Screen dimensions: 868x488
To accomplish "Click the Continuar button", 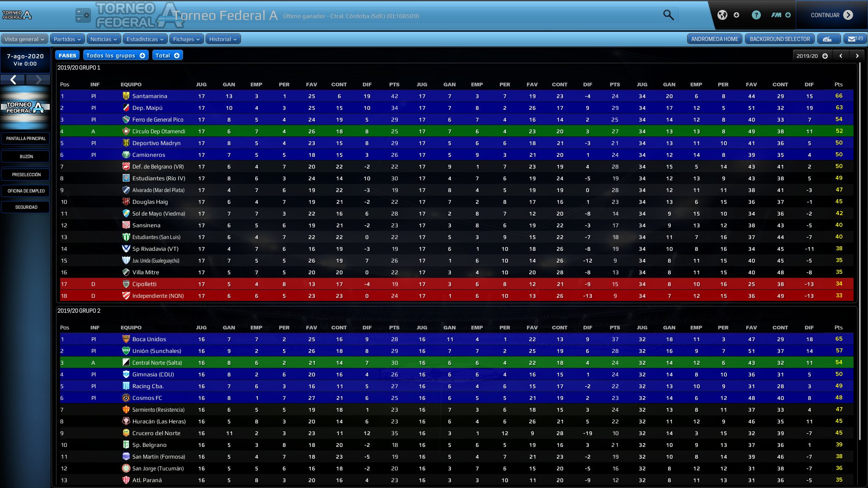I will point(831,15).
